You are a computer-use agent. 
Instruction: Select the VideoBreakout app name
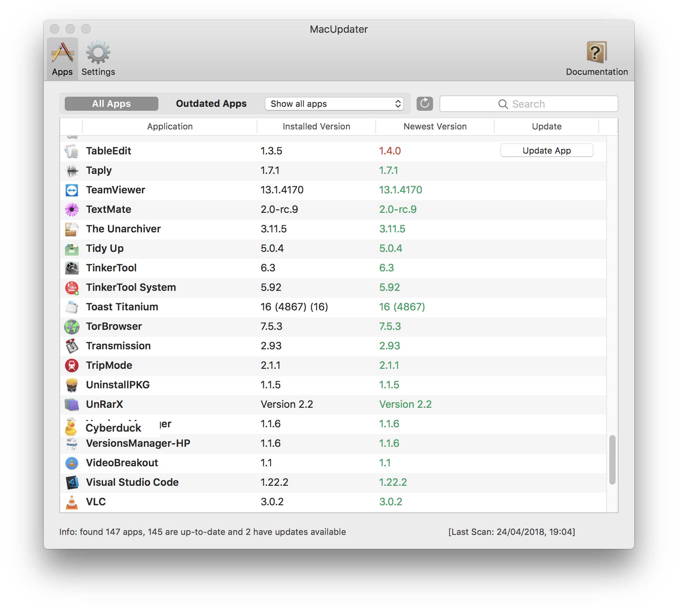tap(122, 463)
